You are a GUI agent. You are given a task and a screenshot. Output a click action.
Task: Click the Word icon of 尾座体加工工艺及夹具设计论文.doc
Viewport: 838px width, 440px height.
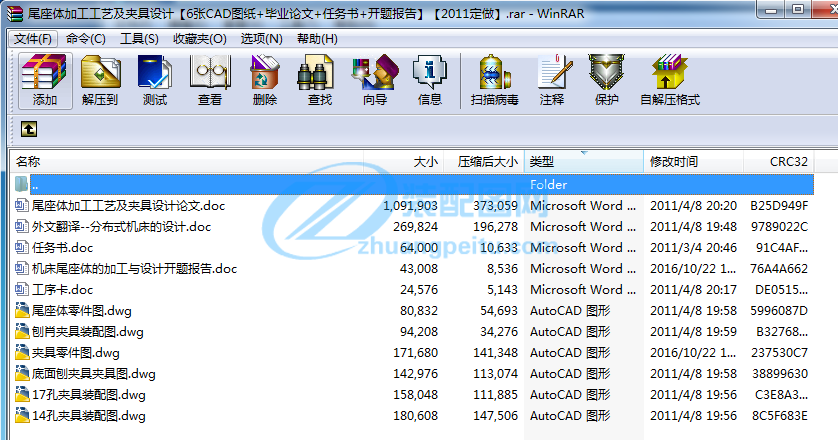click(22, 205)
